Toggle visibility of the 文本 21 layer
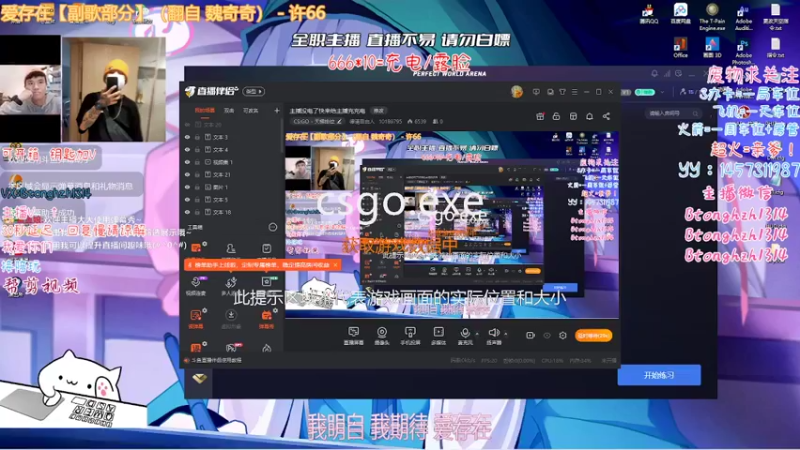800x450 pixels. [x=187, y=174]
